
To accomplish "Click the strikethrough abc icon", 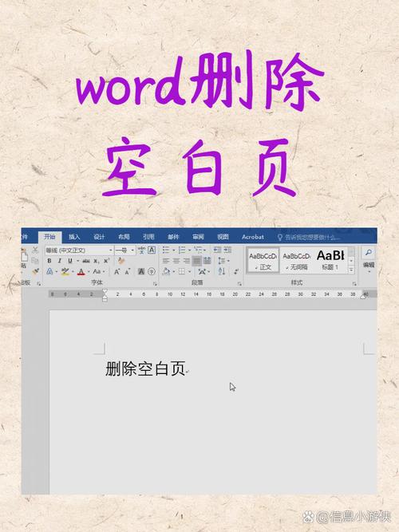I will coord(86,261).
